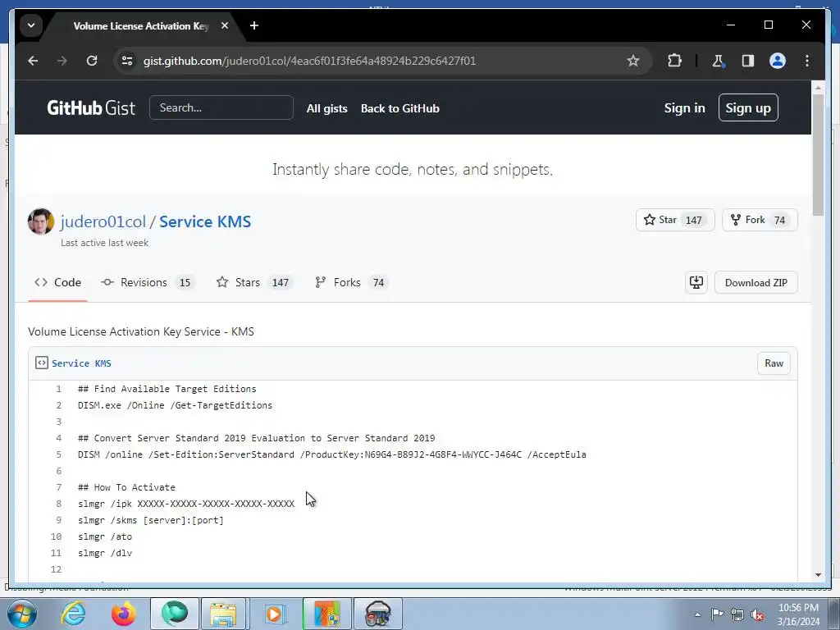The image size is (840, 630).
Task: Focus the gist Search field
Action: point(221,107)
